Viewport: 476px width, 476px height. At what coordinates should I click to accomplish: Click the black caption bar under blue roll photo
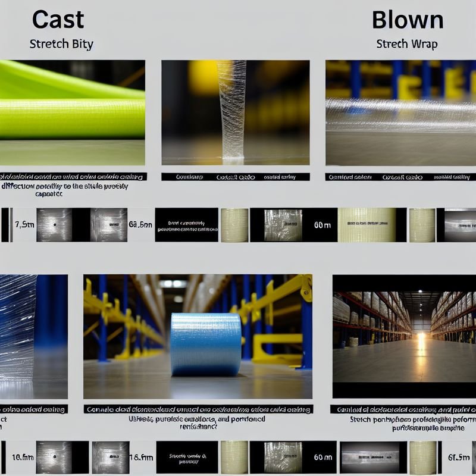[198, 409]
